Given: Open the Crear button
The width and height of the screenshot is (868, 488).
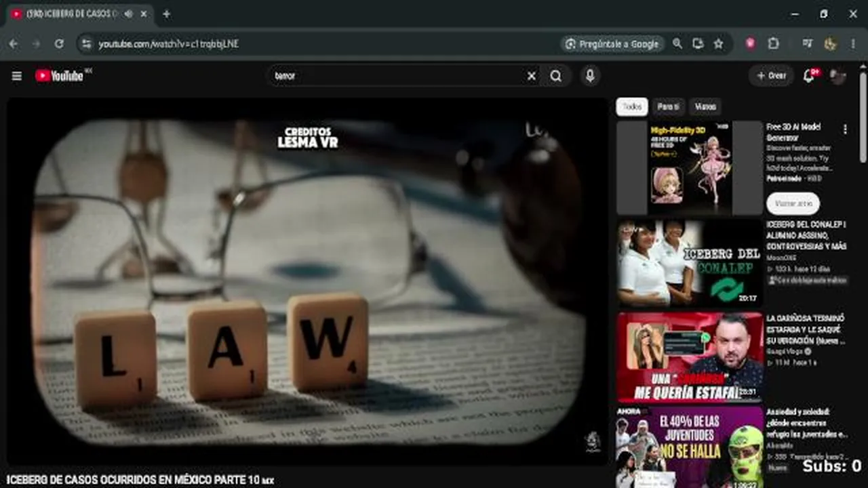Looking at the screenshot, I should [772, 76].
